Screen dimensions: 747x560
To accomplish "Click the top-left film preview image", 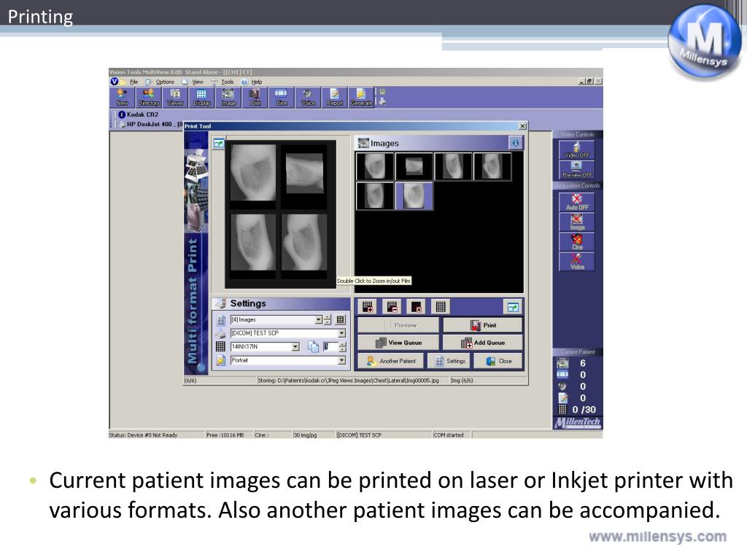I will click(252, 173).
